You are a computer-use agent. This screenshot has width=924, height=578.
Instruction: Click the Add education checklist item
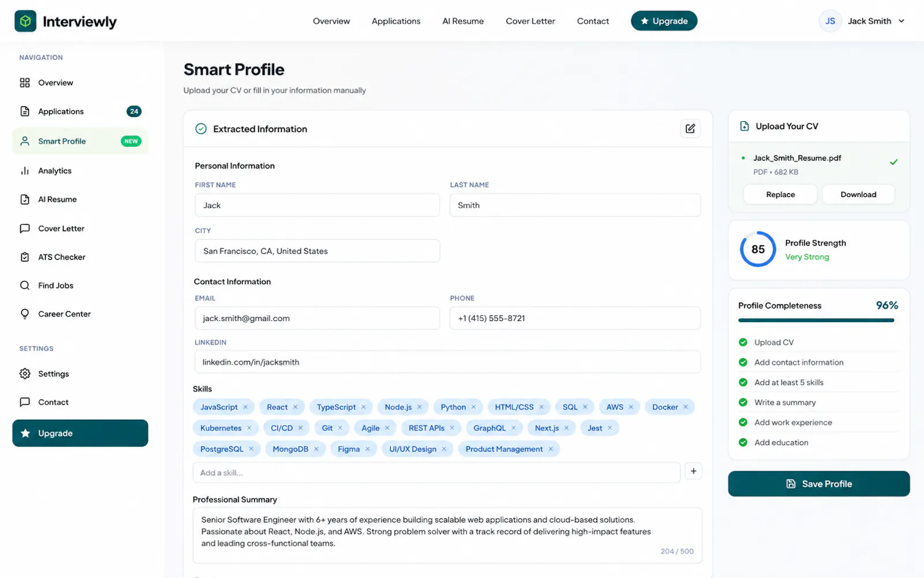818,442
